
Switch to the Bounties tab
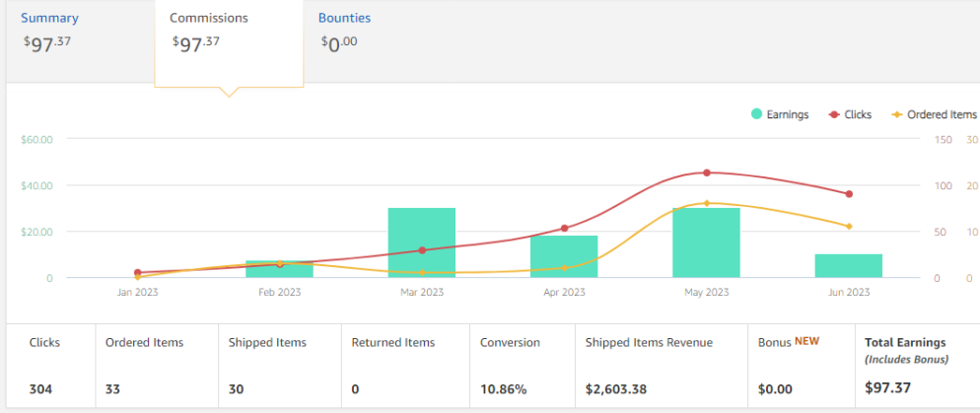pos(344,19)
